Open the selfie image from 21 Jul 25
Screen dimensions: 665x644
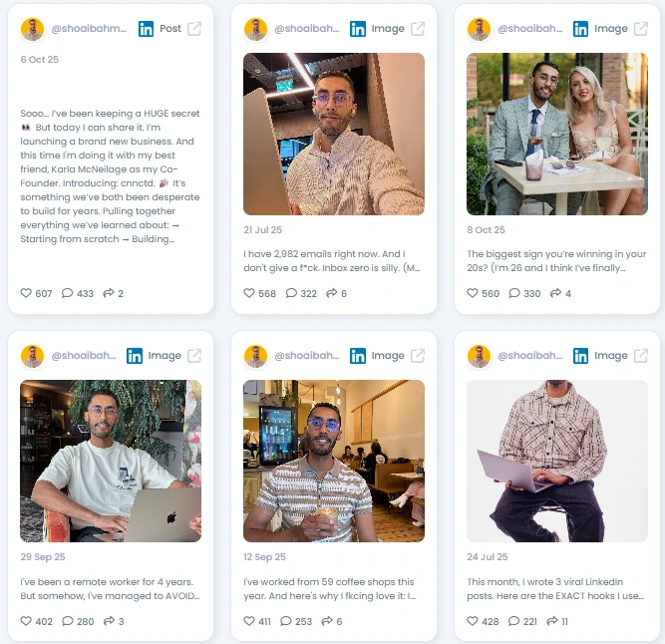click(334, 134)
